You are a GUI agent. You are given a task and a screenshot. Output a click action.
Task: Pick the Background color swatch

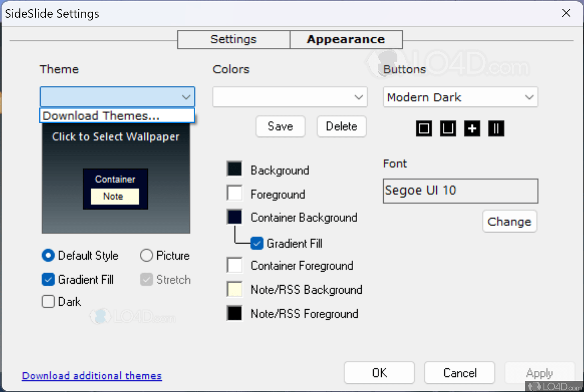tap(234, 169)
